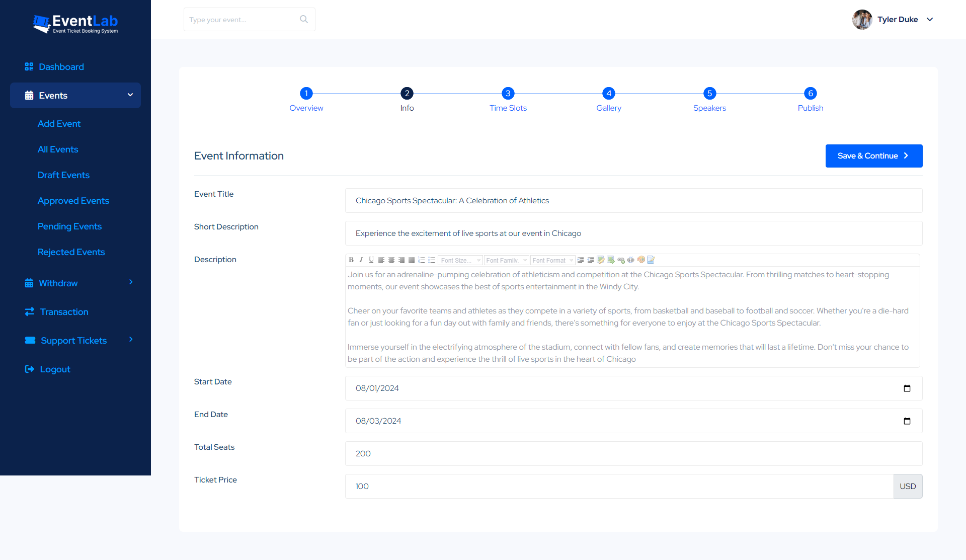Insert ordered numbered list in description
The image size is (966, 560).
coord(422,260)
